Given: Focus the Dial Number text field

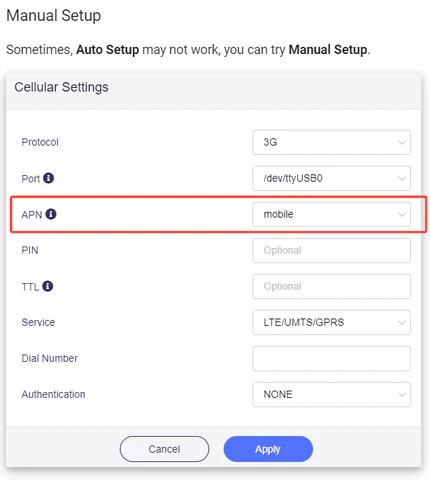Looking at the screenshot, I should tap(331, 358).
